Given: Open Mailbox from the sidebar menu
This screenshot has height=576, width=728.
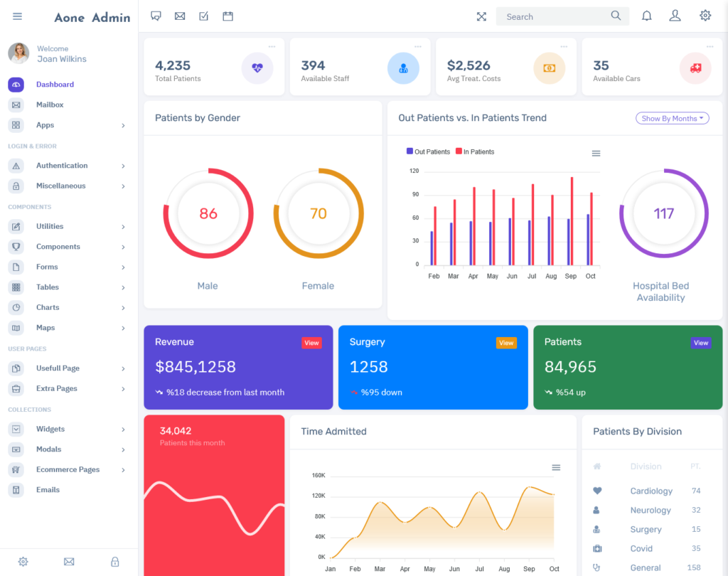Looking at the screenshot, I should 48,104.
